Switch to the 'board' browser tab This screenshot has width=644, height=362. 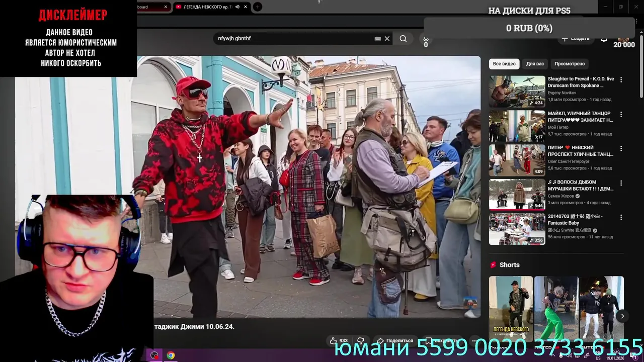[153, 7]
